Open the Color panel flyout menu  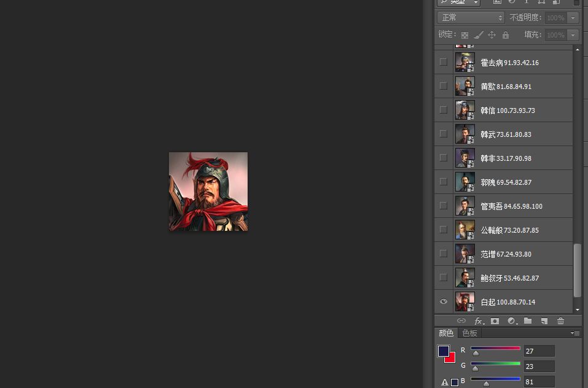pyautogui.click(x=575, y=333)
